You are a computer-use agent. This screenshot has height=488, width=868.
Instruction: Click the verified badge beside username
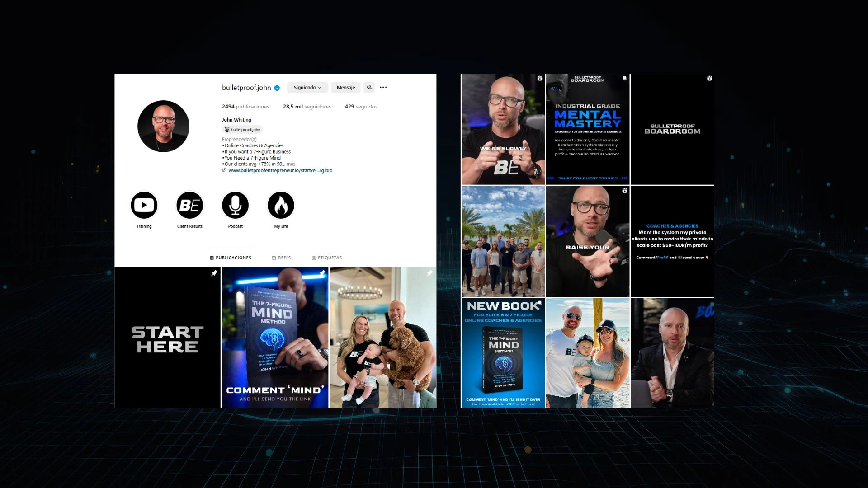[x=277, y=88]
